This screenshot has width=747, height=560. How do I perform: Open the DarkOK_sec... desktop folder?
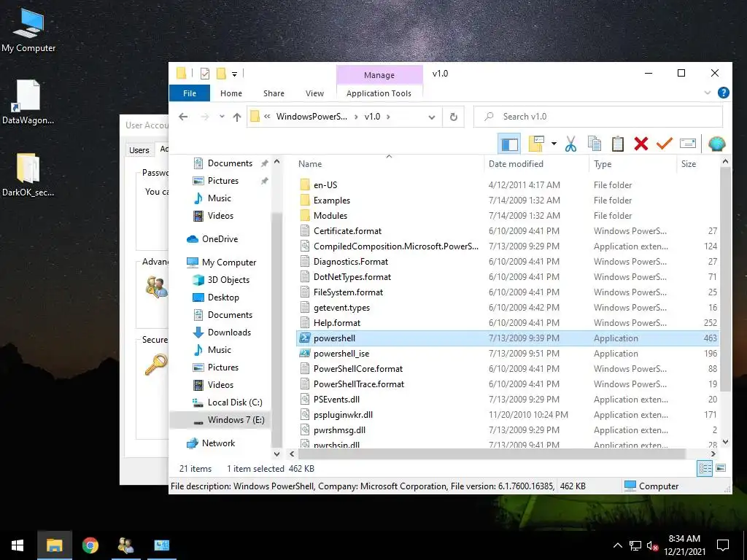point(28,175)
